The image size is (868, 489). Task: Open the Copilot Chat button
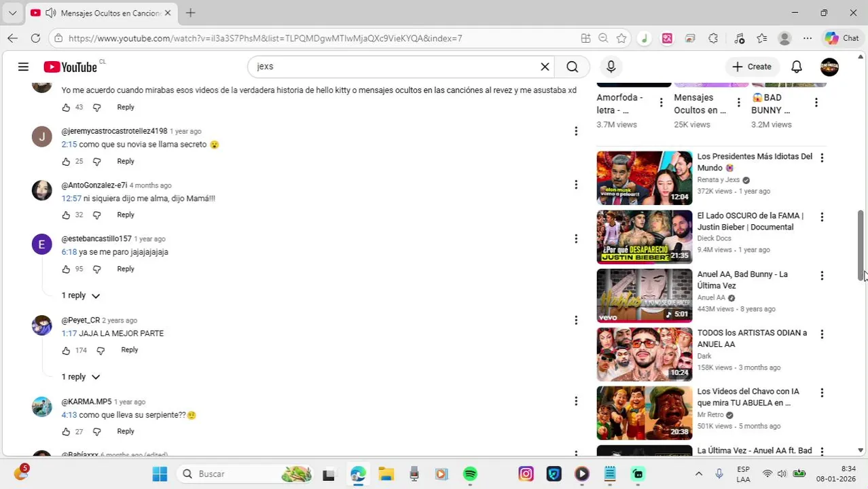point(842,38)
